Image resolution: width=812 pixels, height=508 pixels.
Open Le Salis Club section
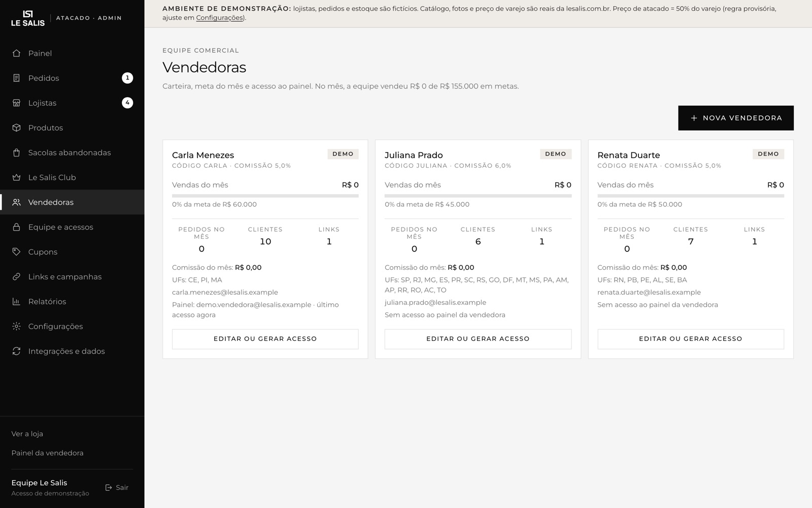pos(72,178)
